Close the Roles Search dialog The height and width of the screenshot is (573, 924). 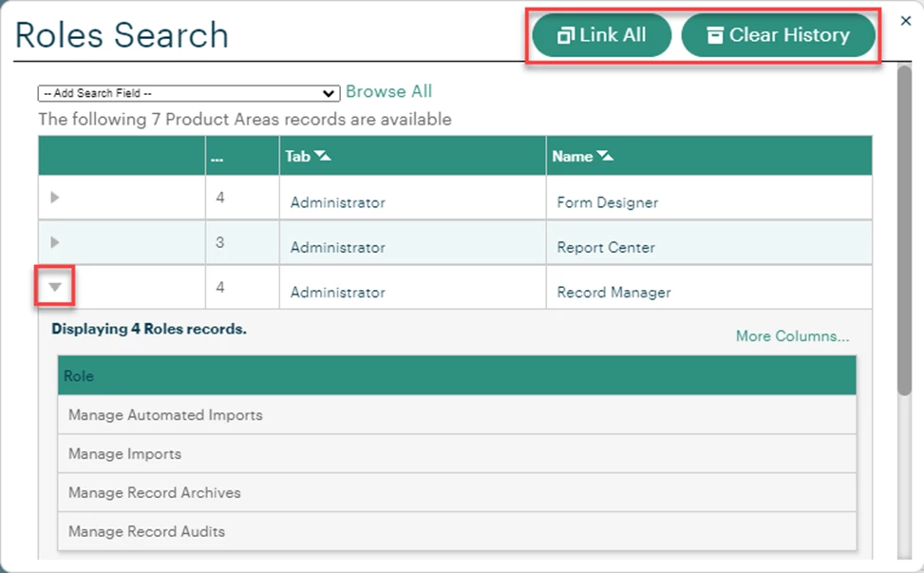(x=906, y=21)
